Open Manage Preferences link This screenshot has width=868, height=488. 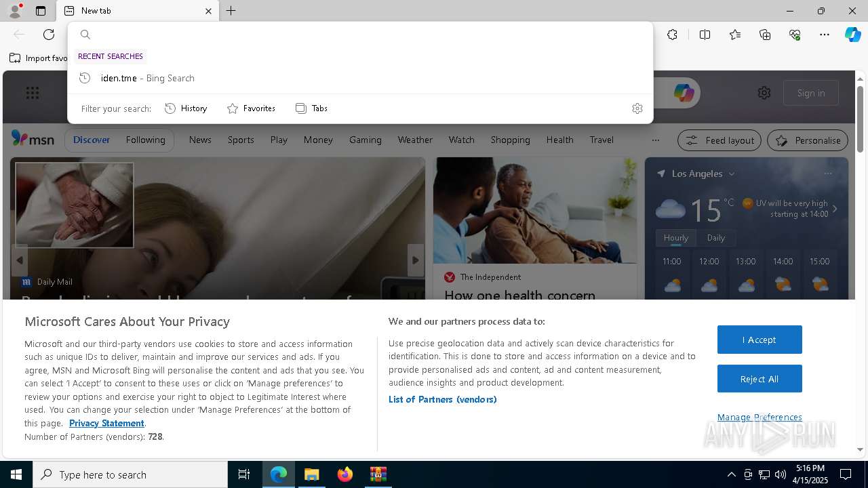coord(759,417)
